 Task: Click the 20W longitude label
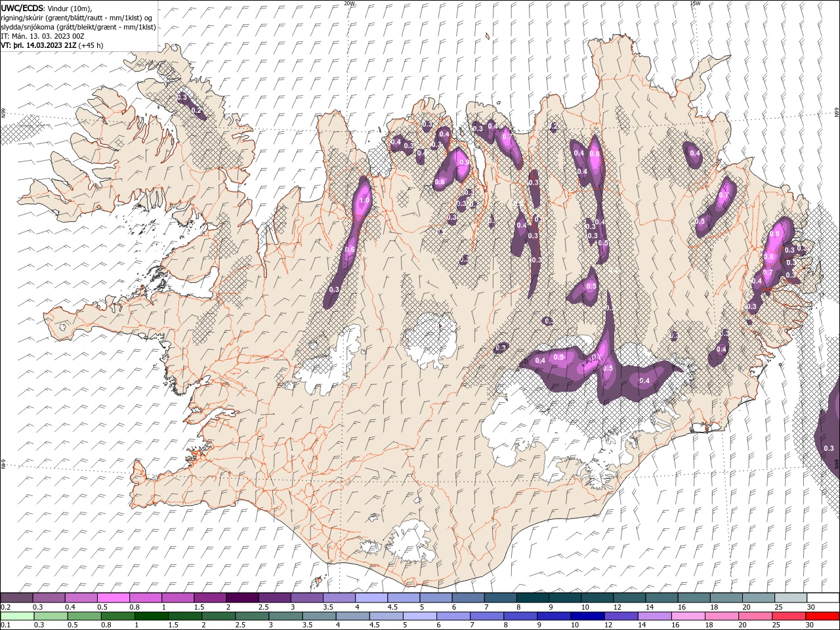tap(349, 3)
